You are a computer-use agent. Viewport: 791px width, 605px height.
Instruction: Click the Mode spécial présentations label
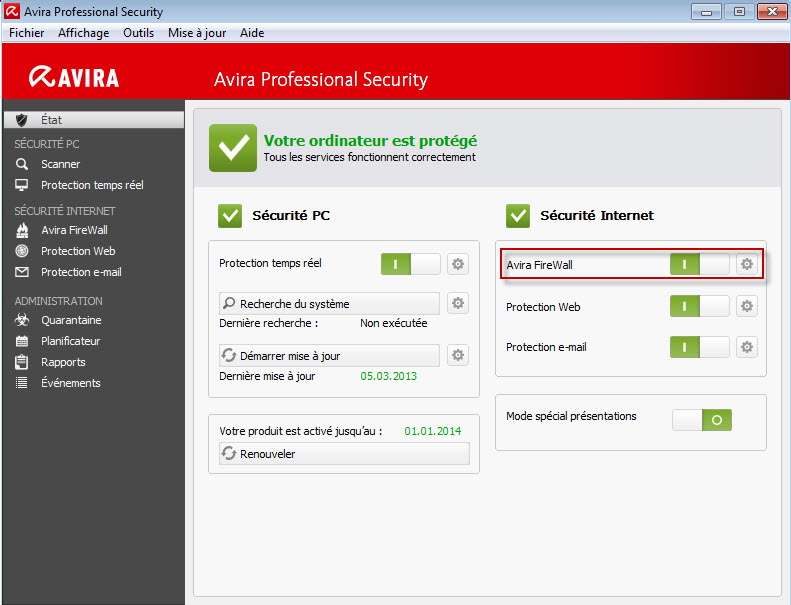click(571, 416)
